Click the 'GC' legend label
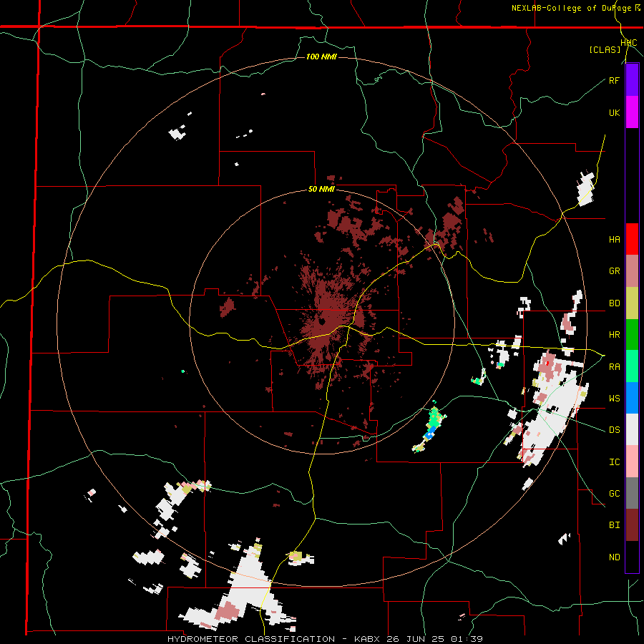 614,493
